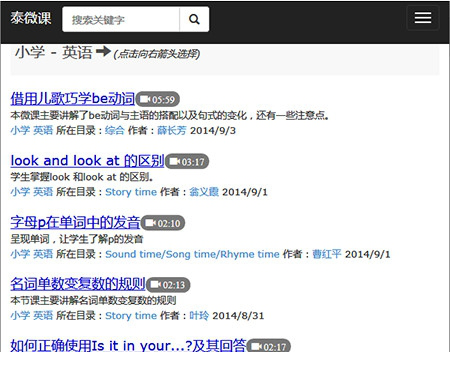The width and height of the screenshot is (450, 366).
Task: Click description 呈现单词，让学生了解p的发音
Action: pos(77,239)
